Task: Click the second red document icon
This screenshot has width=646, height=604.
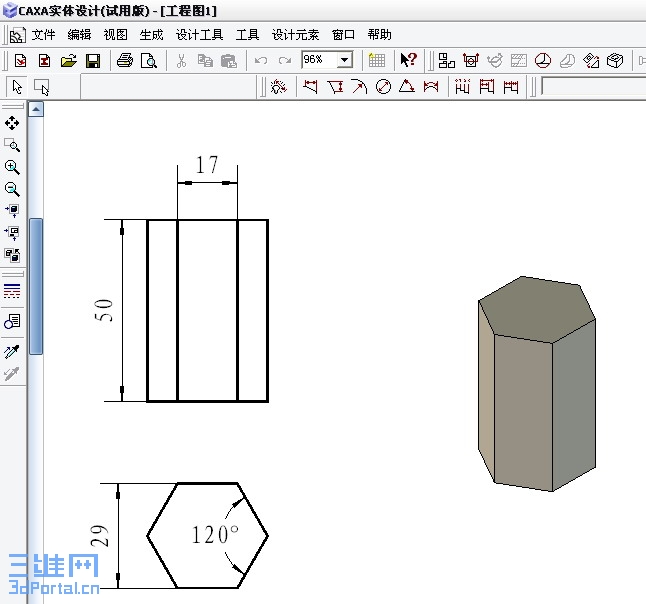Action: tap(44, 61)
